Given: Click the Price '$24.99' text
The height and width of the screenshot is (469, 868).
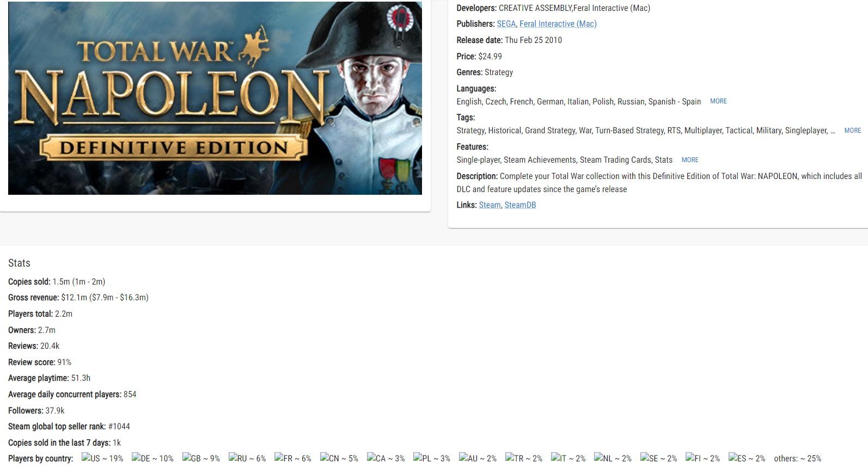Looking at the screenshot, I should tap(490, 57).
